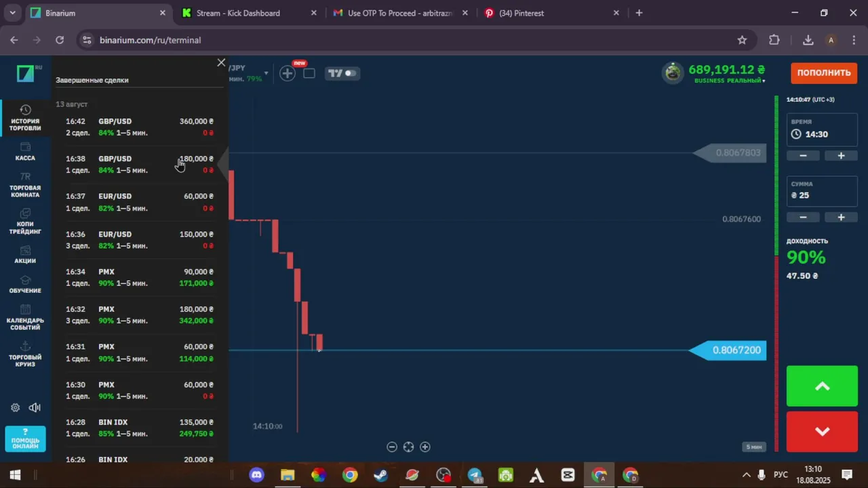868x488 pixels.
Task: Open the 16:28 BIN IDX 135,000 trade
Action: click(x=140, y=428)
